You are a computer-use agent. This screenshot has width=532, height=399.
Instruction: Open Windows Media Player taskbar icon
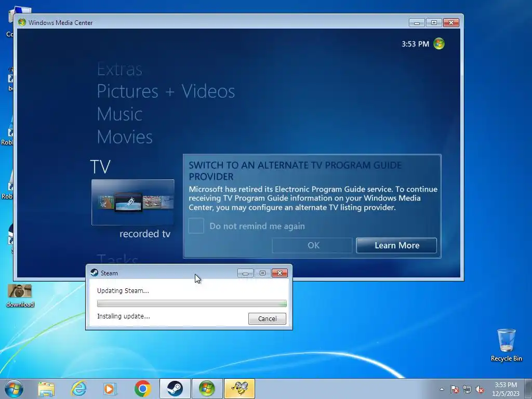coord(110,389)
